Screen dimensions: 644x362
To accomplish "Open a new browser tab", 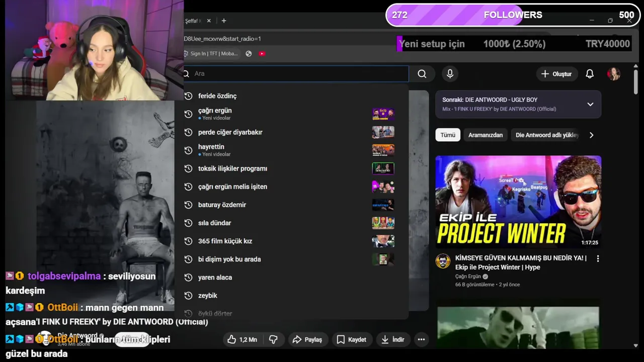I will pyautogui.click(x=224, y=21).
